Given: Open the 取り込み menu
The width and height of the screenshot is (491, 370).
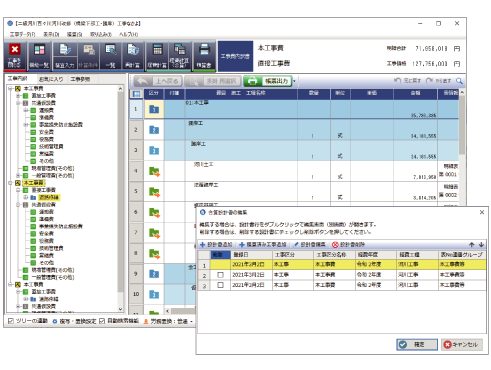Looking at the screenshot, I should [101, 34].
